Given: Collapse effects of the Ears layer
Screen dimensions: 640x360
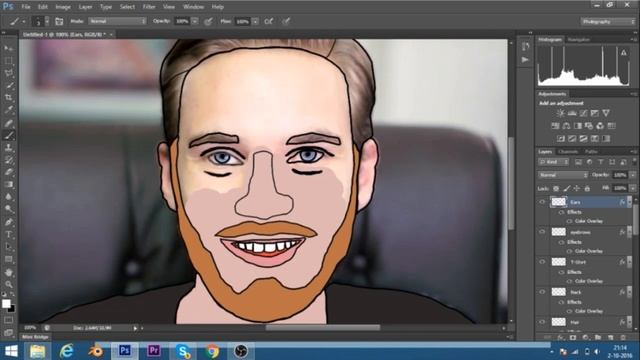Looking at the screenshot, I should click(x=629, y=202).
